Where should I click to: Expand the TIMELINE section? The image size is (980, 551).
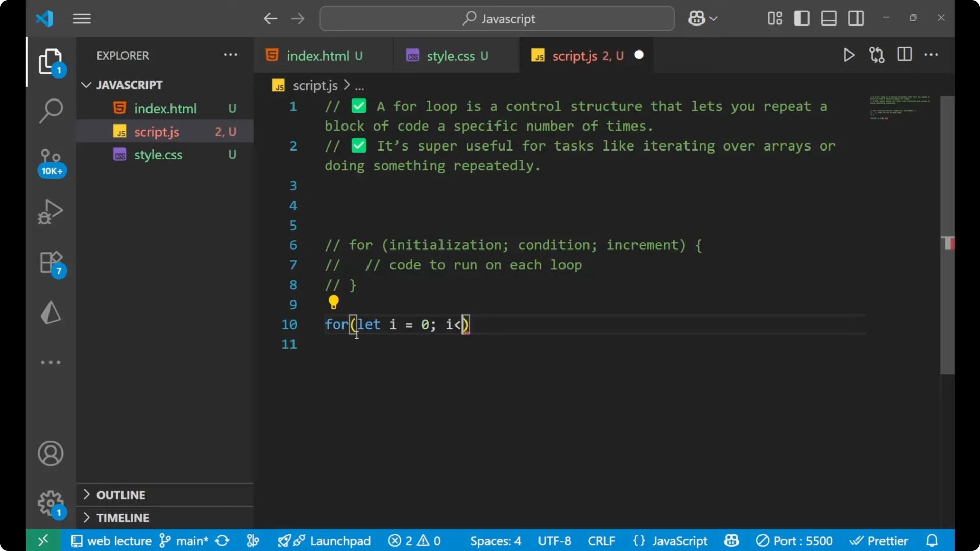[122, 518]
